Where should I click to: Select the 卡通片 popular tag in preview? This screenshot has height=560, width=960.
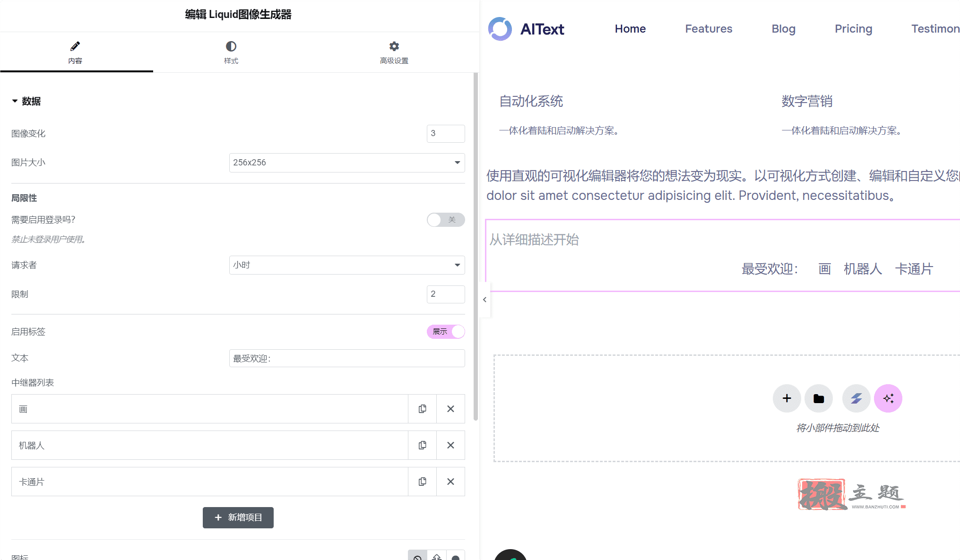pyautogui.click(x=914, y=269)
